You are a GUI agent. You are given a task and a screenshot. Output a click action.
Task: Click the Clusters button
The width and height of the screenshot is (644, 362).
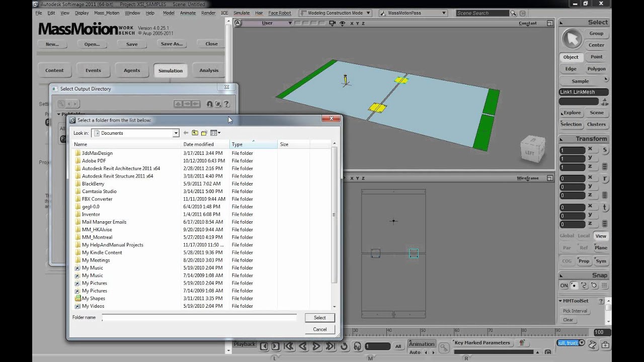[x=596, y=124]
